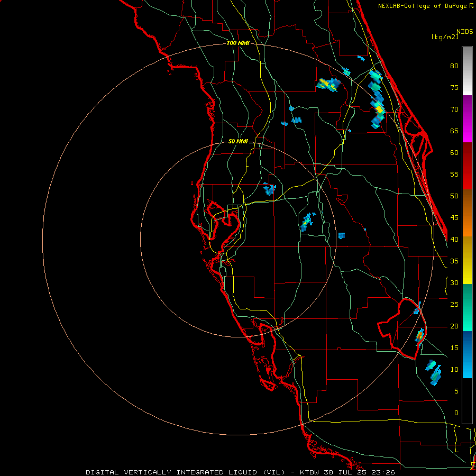Click the 20 value on the VIL scale

[x=454, y=326]
